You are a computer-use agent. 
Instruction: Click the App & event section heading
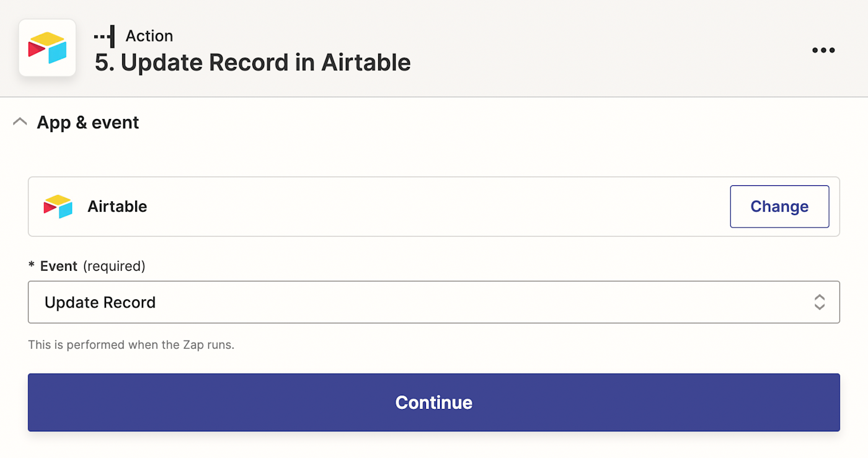pyautogui.click(x=88, y=123)
